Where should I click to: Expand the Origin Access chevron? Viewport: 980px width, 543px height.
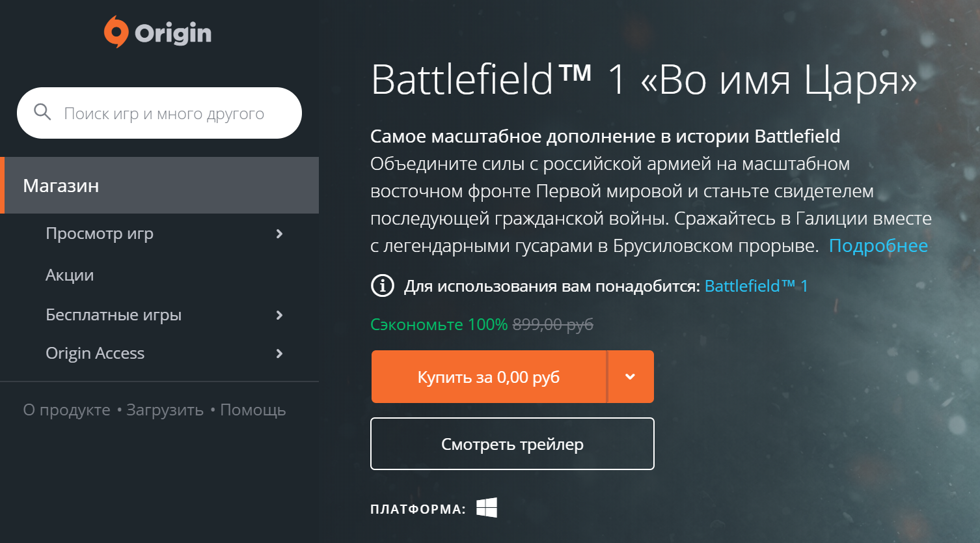pyautogui.click(x=279, y=354)
